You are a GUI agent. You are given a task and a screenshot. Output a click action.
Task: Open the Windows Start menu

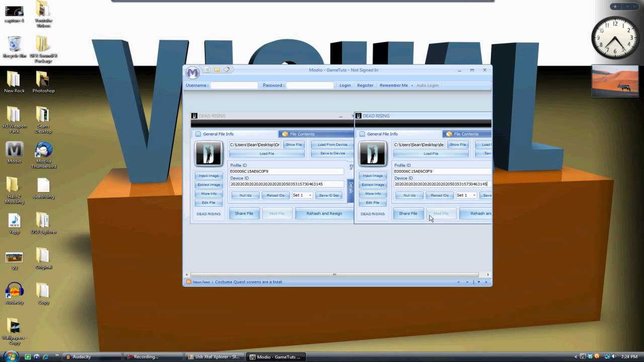coord(11,356)
